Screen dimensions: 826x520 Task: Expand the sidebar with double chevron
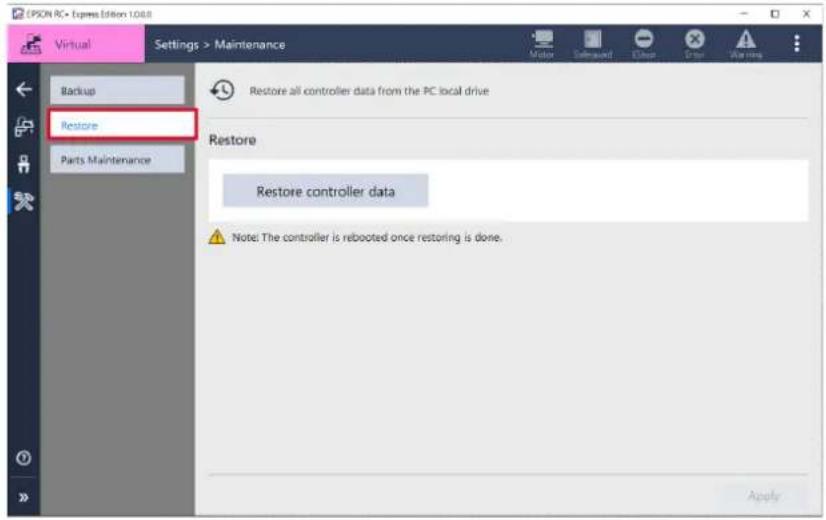coord(24,497)
